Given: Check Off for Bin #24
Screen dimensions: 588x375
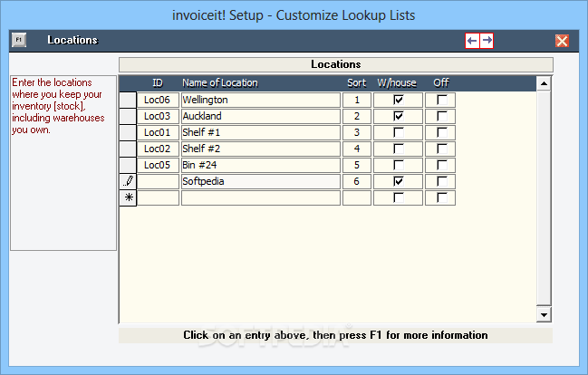Looking at the screenshot, I should click(442, 166).
